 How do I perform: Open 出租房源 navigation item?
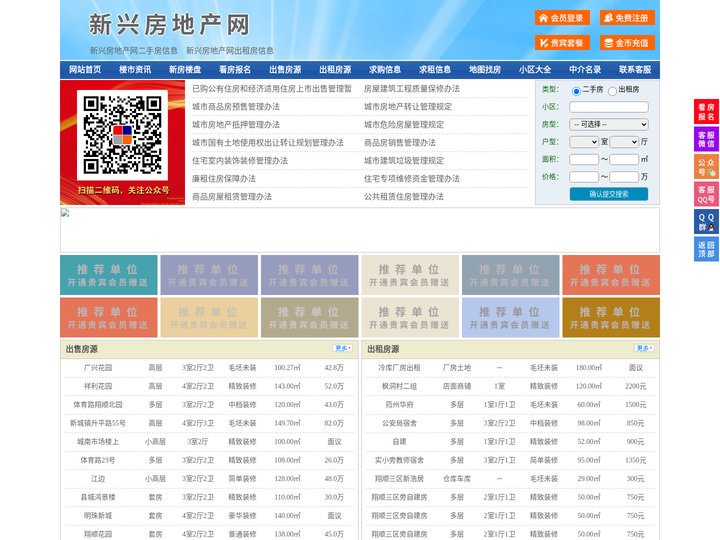335,70
